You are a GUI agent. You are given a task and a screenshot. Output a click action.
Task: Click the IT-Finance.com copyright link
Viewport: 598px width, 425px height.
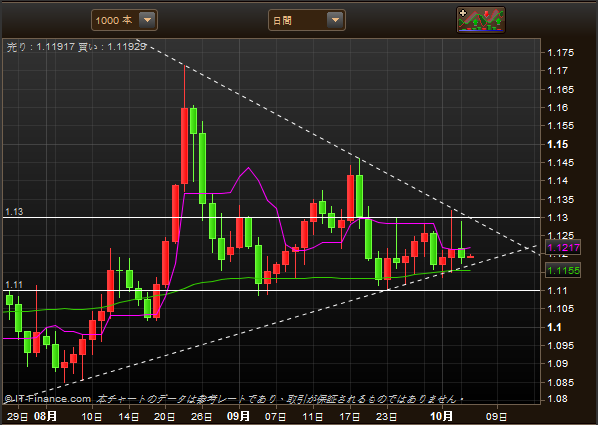pyautogui.click(x=48, y=399)
